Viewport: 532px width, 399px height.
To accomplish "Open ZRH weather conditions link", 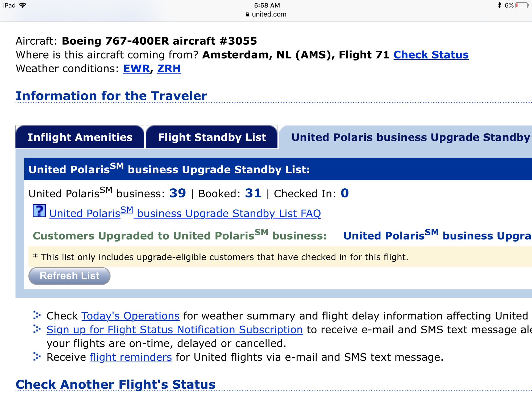I will pyautogui.click(x=169, y=69).
